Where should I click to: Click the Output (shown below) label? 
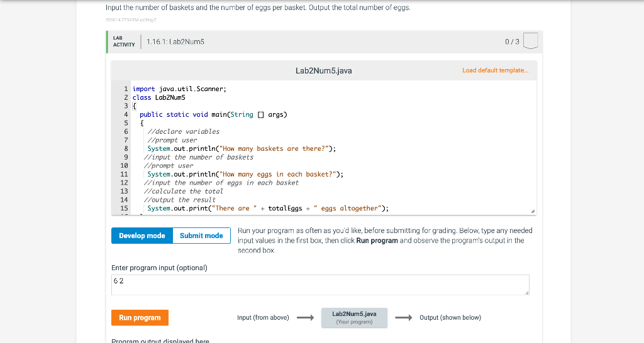click(x=450, y=318)
